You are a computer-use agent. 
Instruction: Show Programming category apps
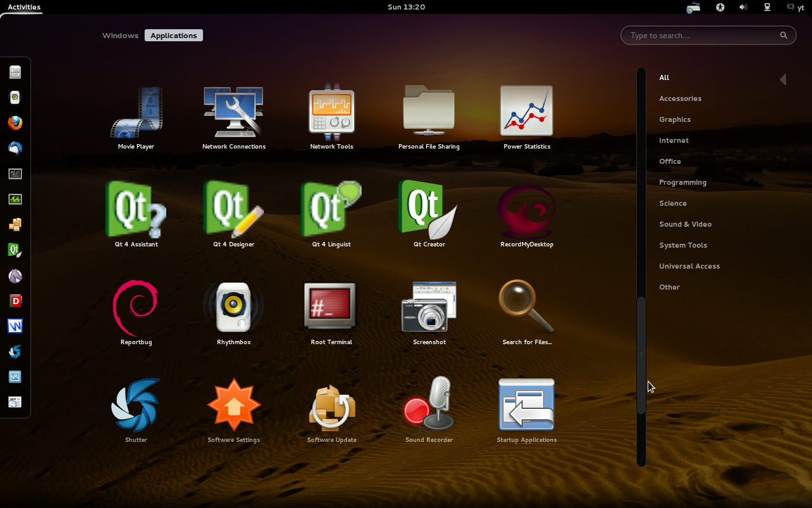683,182
